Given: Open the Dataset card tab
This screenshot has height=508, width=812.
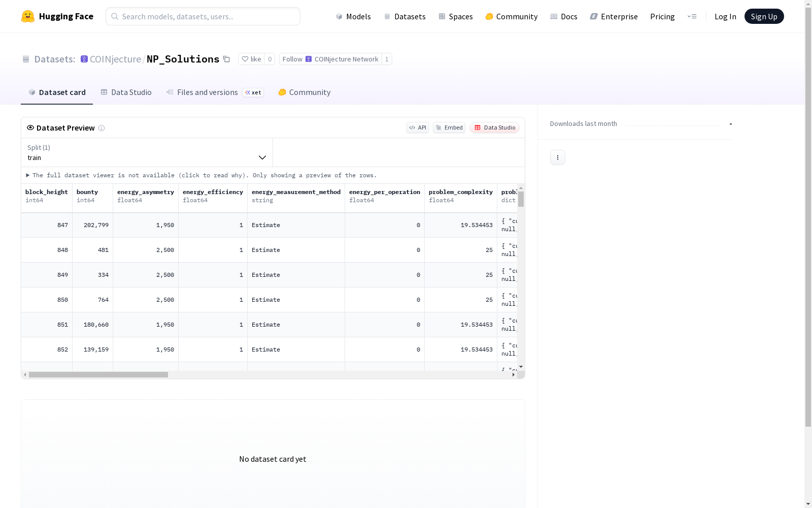Looking at the screenshot, I should pos(57,92).
